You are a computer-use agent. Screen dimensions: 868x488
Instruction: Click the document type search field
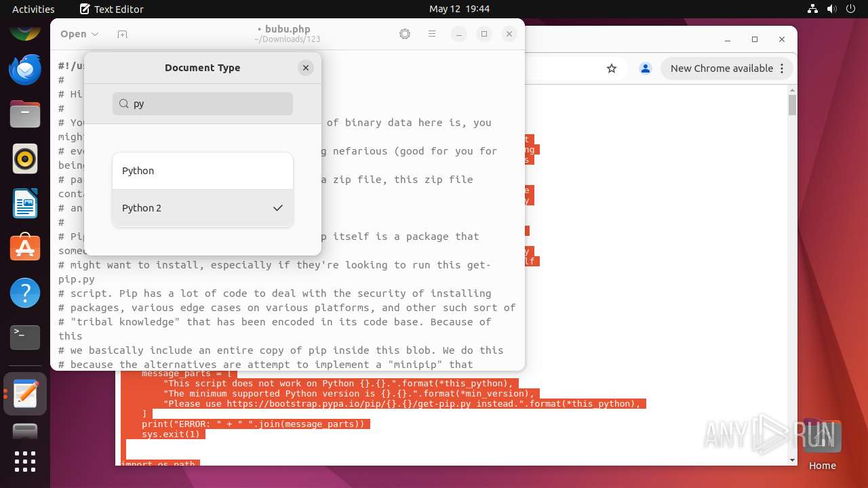[x=203, y=104]
